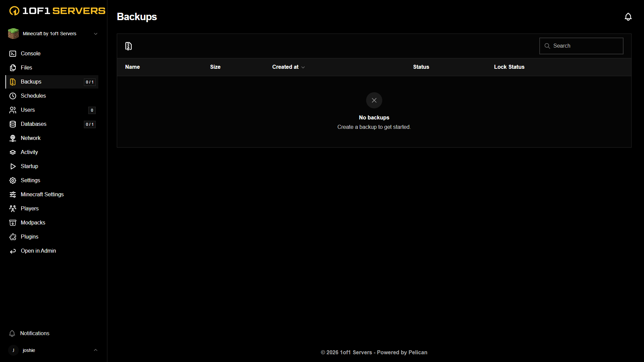
Task: Click the Startup play icon
Action: pos(13,166)
